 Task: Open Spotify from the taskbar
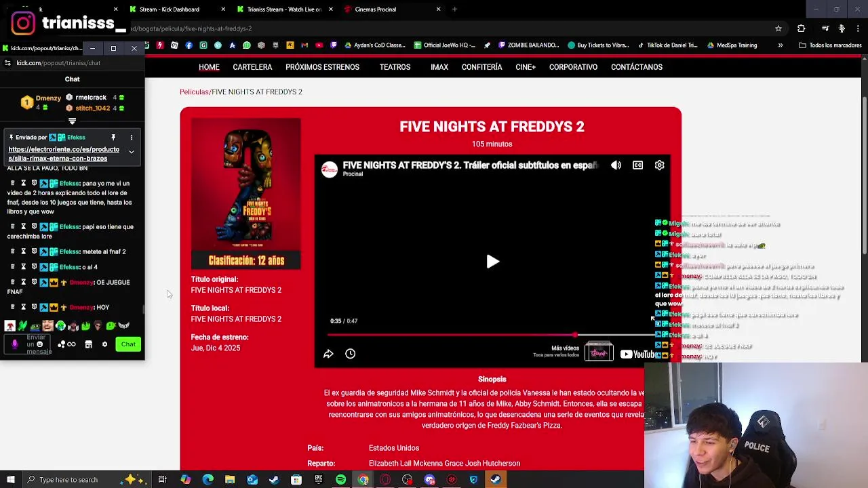(340, 480)
